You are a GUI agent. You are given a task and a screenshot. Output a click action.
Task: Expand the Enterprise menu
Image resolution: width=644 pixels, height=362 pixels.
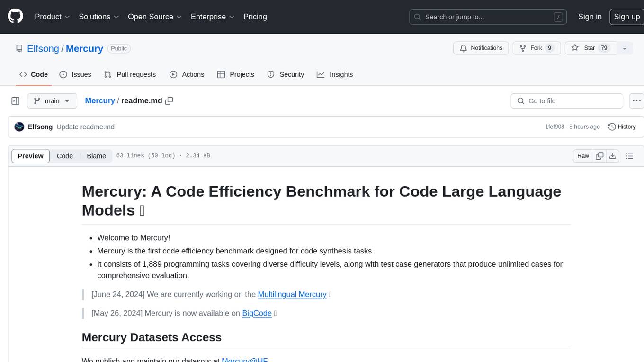click(x=213, y=17)
